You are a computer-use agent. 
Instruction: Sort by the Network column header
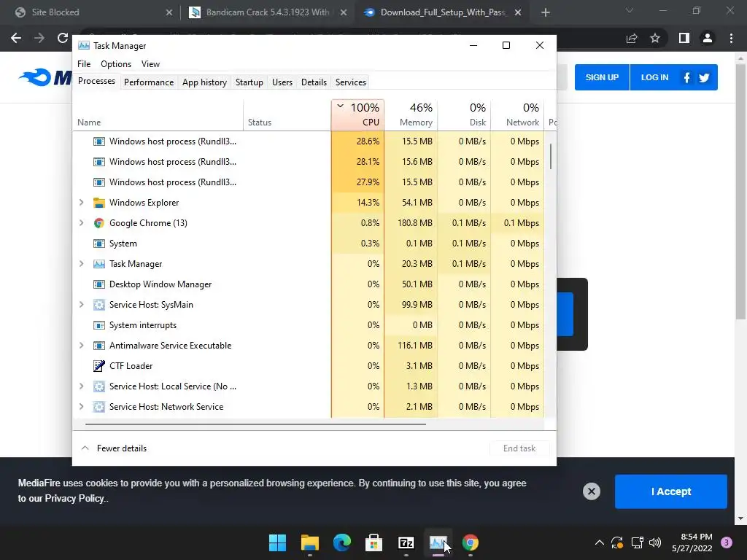tap(517, 114)
